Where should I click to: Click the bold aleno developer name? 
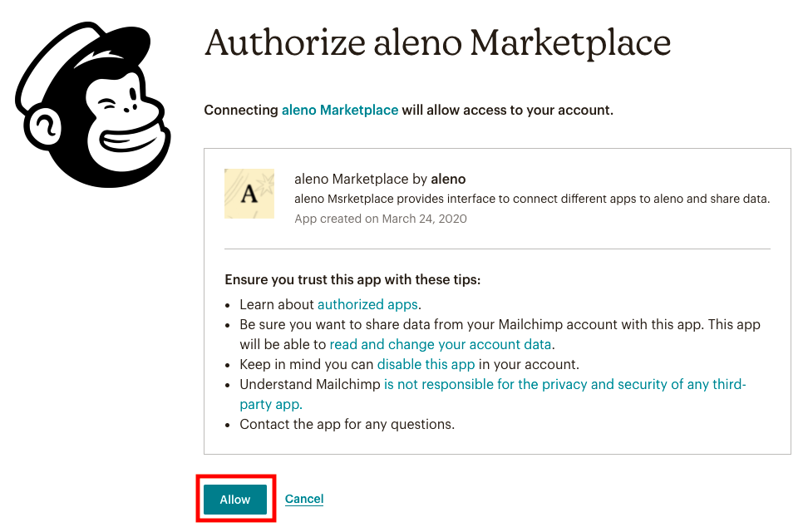pyautogui.click(x=448, y=179)
